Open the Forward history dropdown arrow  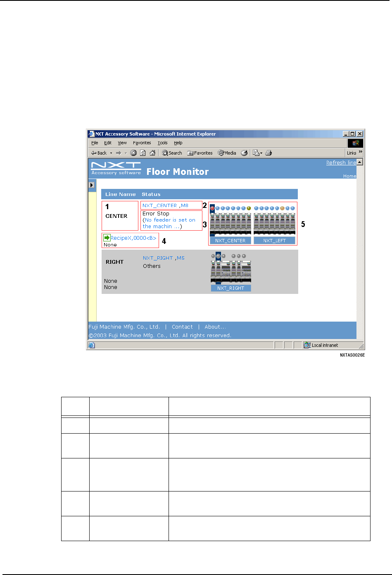[126, 153]
